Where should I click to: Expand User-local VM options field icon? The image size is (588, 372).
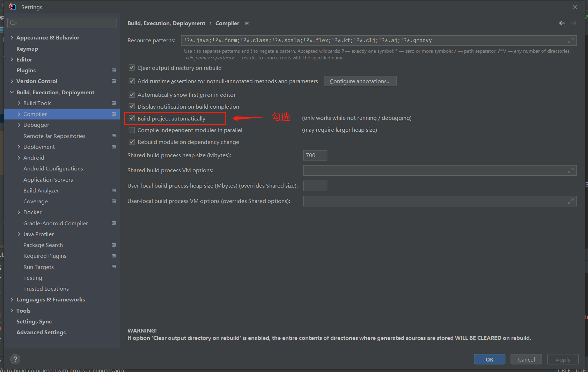tap(571, 201)
